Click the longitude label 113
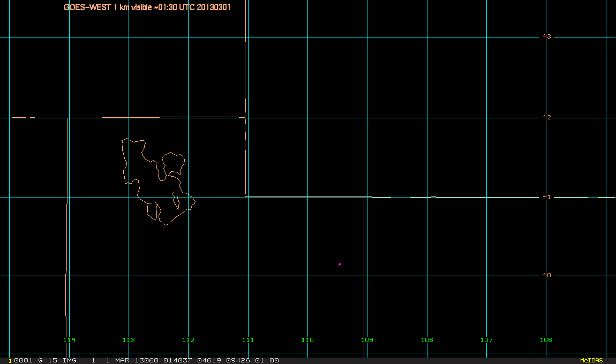This screenshot has width=616, height=364. coord(129,340)
